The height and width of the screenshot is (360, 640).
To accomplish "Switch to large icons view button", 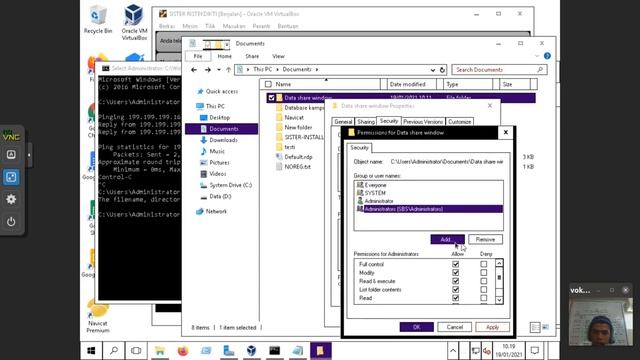I will pos(546,327).
